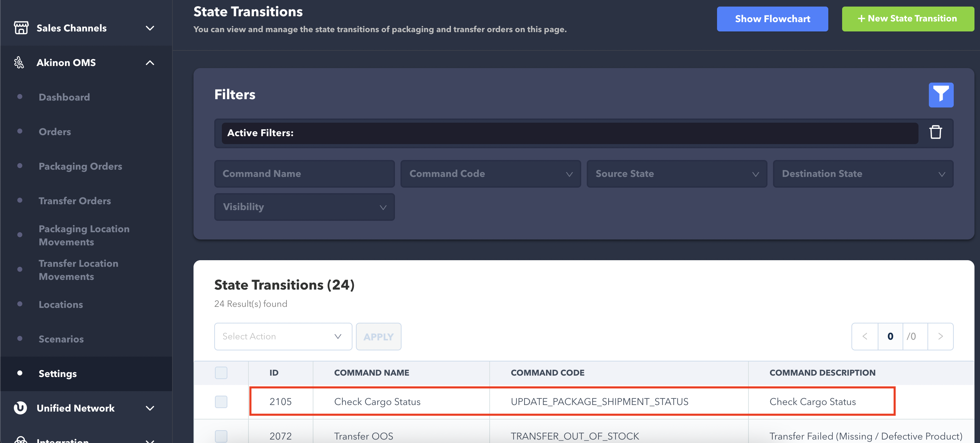Image resolution: width=980 pixels, height=443 pixels.
Task: Open Scenarios in sidebar
Action: [61, 339]
